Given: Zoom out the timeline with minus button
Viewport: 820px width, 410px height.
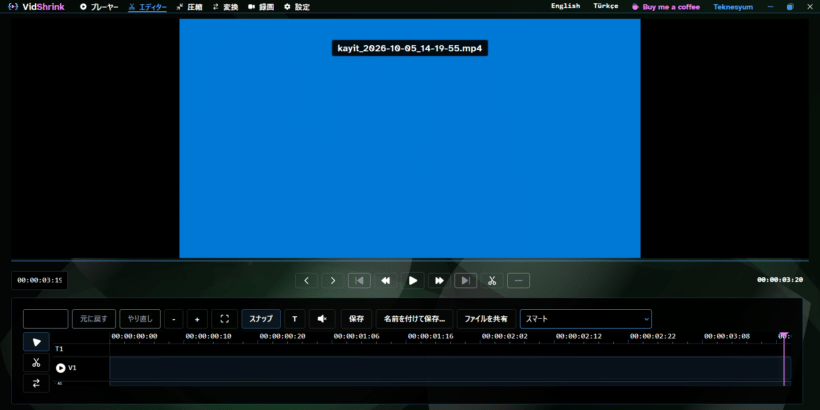Looking at the screenshot, I should tap(174, 319).
